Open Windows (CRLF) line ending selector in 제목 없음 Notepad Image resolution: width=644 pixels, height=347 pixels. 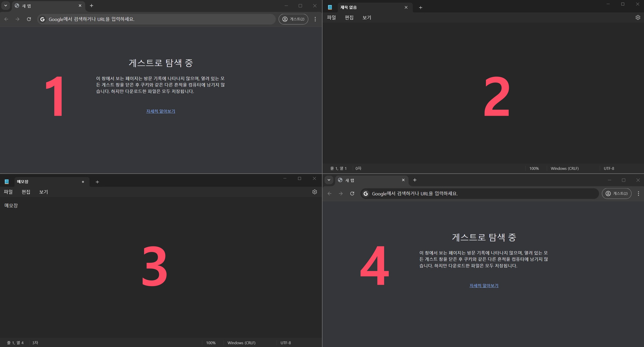click(564, 169)
